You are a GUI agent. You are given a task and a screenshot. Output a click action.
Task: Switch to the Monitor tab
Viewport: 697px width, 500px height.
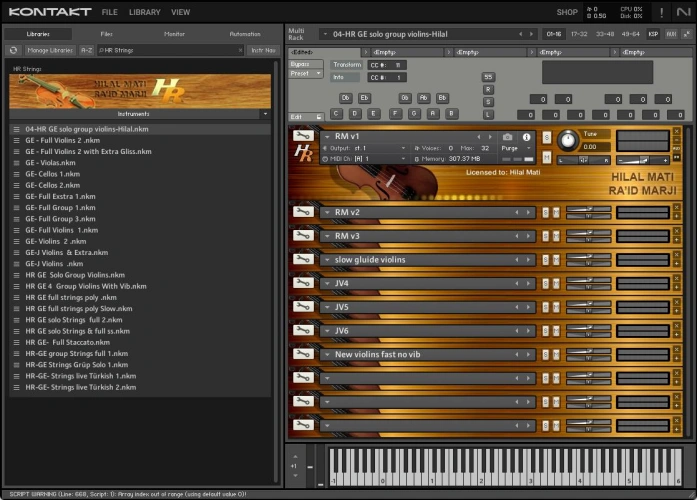click(x=174, y=34)
